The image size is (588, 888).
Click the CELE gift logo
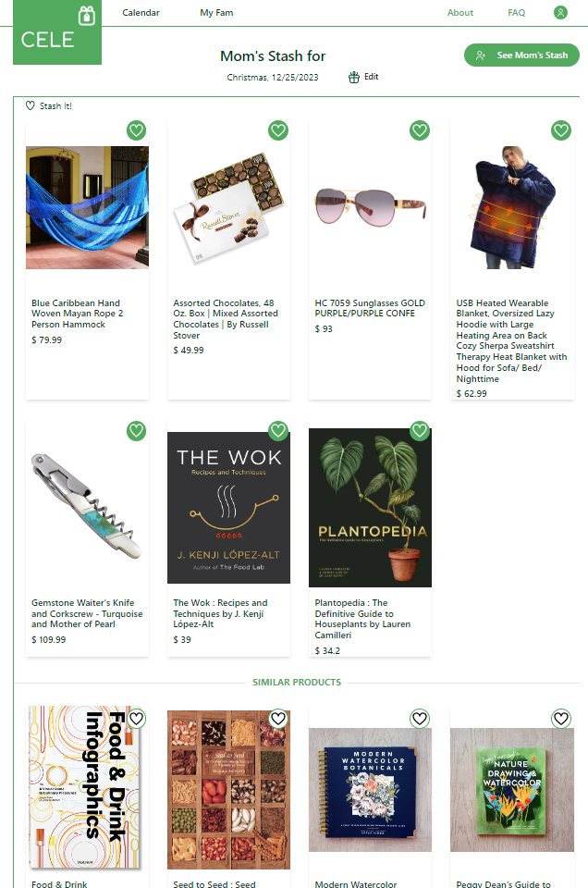coord(57,32)
